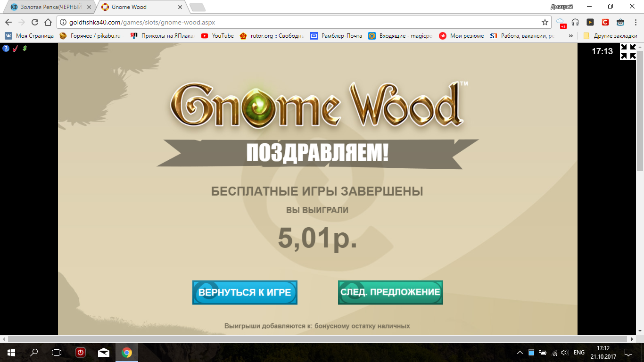The height and width of the screenshot is (362, 644).
Task: Reload the page with the refresh icon
Action: click(x=34, y=22)
